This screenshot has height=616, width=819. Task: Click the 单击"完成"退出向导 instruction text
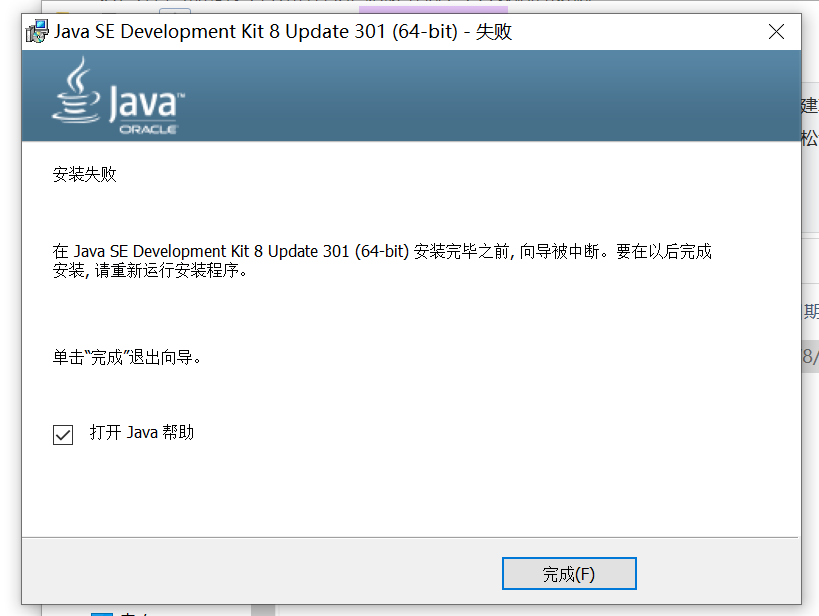127,357
